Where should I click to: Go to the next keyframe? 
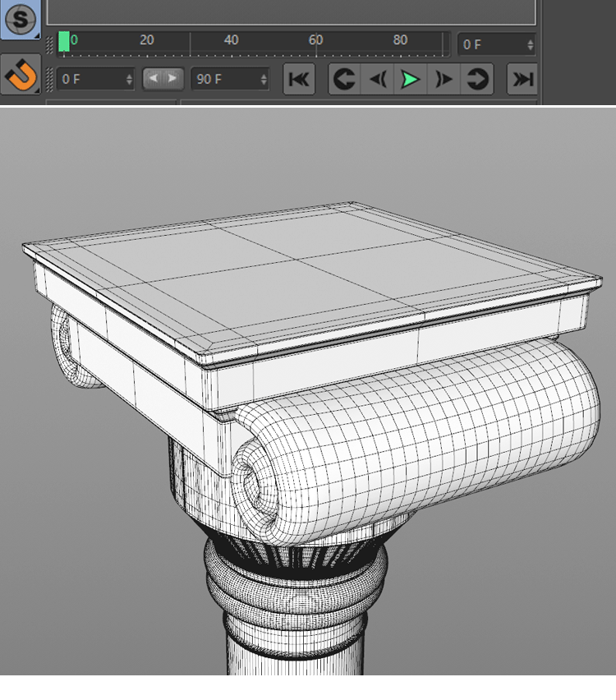pos(476,79)
